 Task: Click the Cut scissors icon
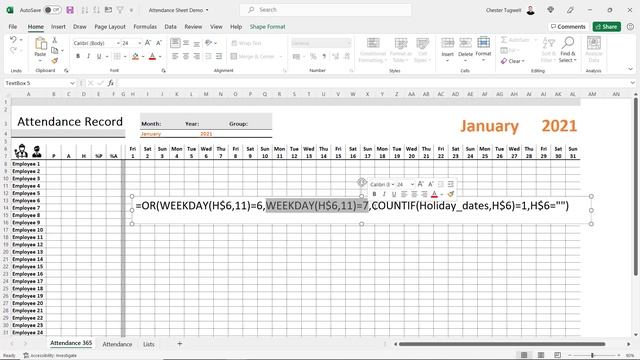(54, 40)
